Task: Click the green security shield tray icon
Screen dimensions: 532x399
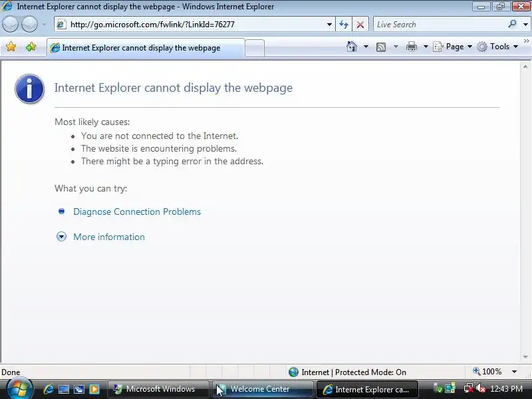Action: [438, 388]
